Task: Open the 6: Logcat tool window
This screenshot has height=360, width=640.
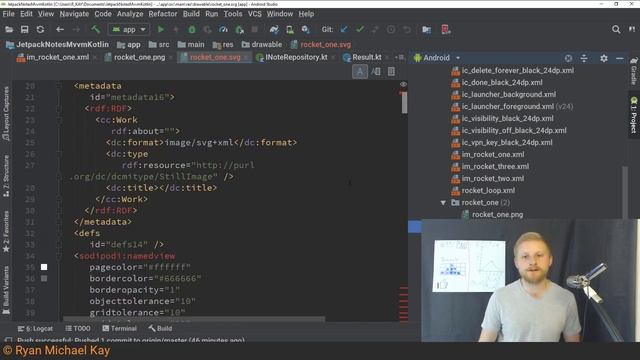Action: coord(35,329)
